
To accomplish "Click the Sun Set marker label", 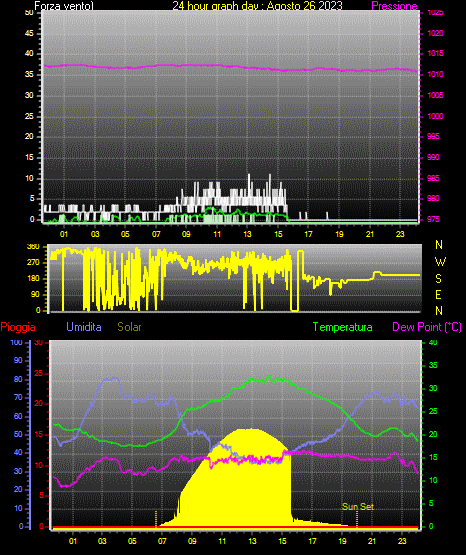I will coord(358,507).
